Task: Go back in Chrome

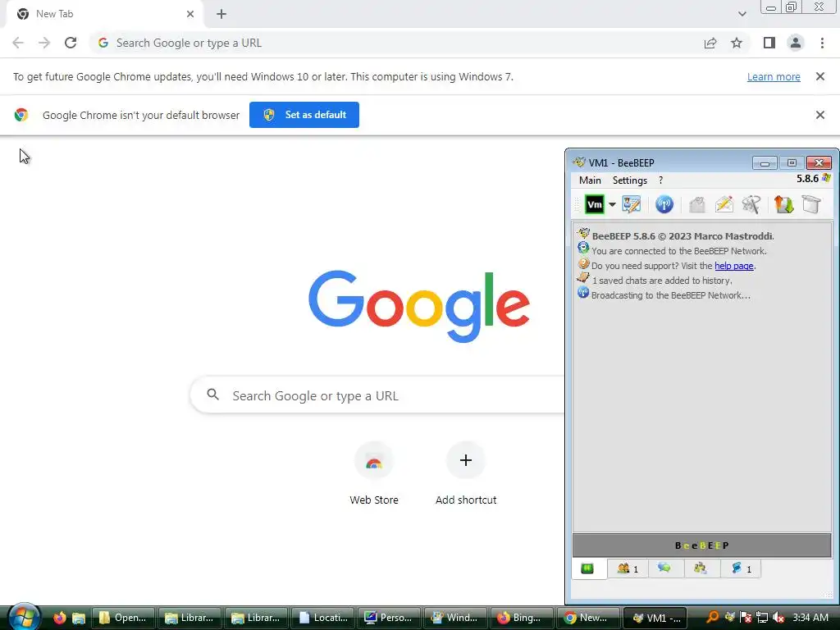Action: click(x=18, y=43)
